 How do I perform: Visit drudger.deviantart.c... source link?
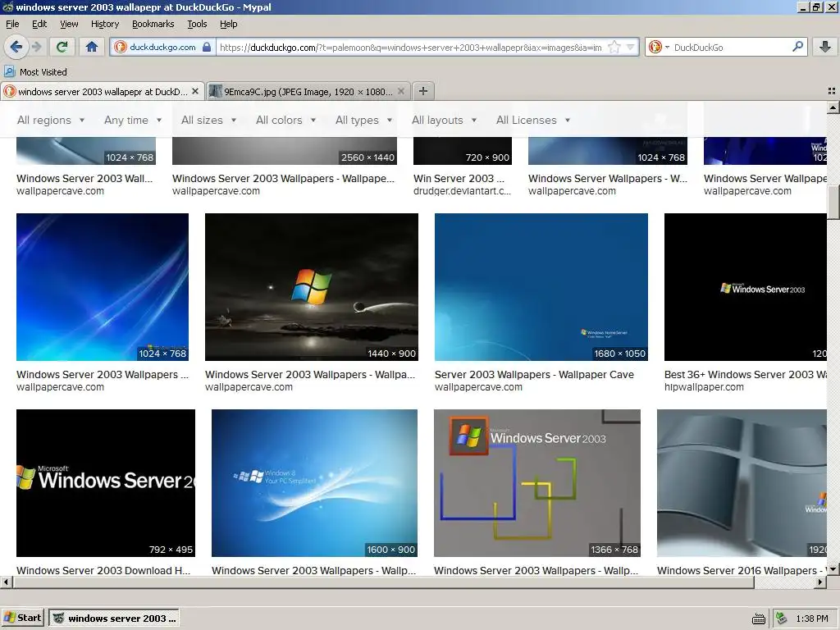(x=462, y=190)
